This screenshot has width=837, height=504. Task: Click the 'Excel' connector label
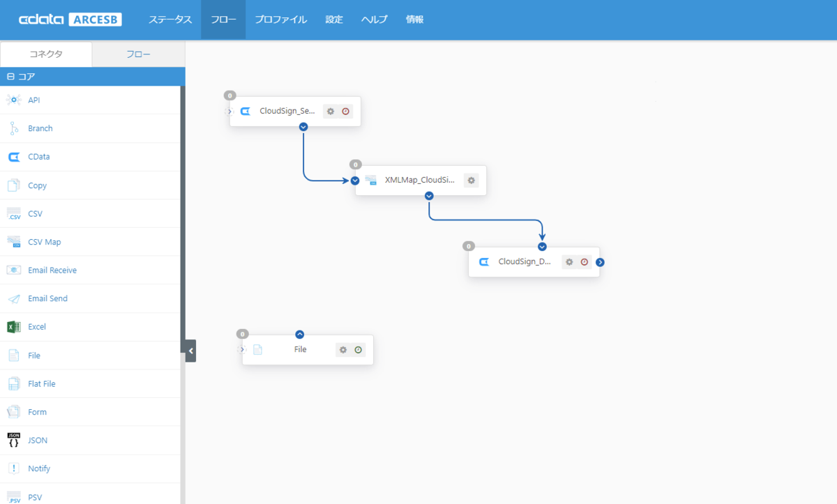coord(37,327)
